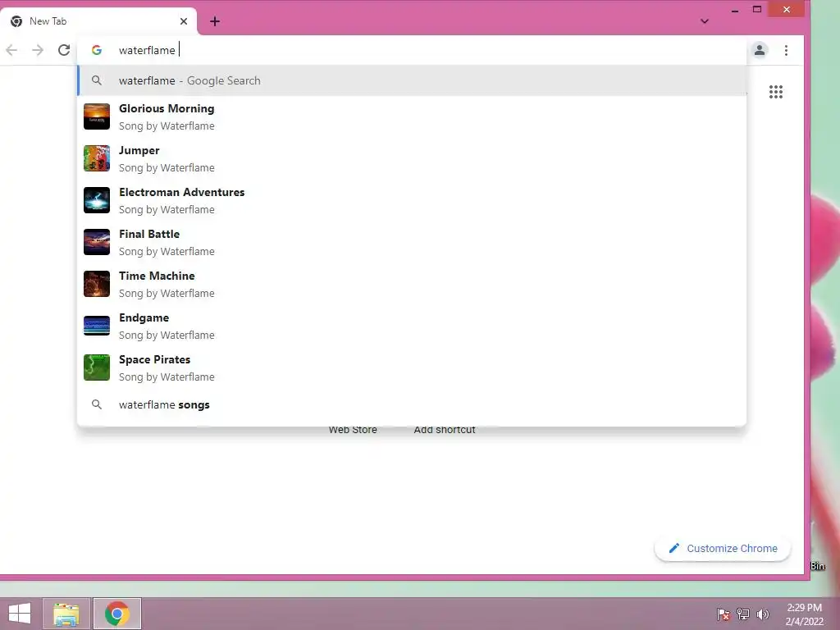Click the Customize Chrome button
The image size is (840, 630).
[723, 548]
